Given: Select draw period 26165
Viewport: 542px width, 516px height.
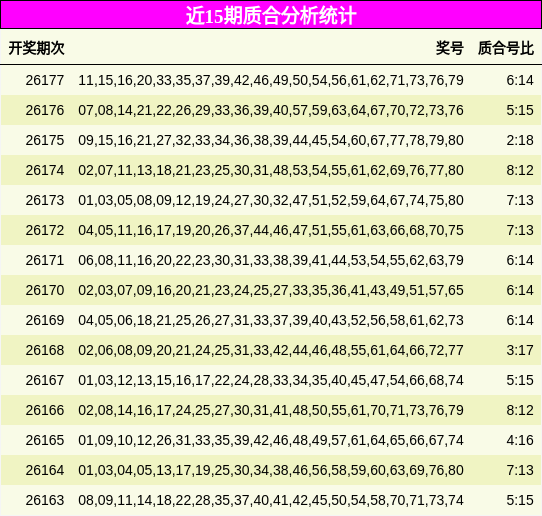Looking at the screenshot, I should click(x=45, y=440).
